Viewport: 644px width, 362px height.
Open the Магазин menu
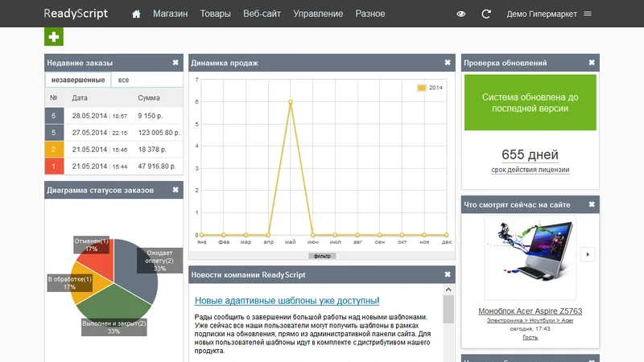[171, 14]
